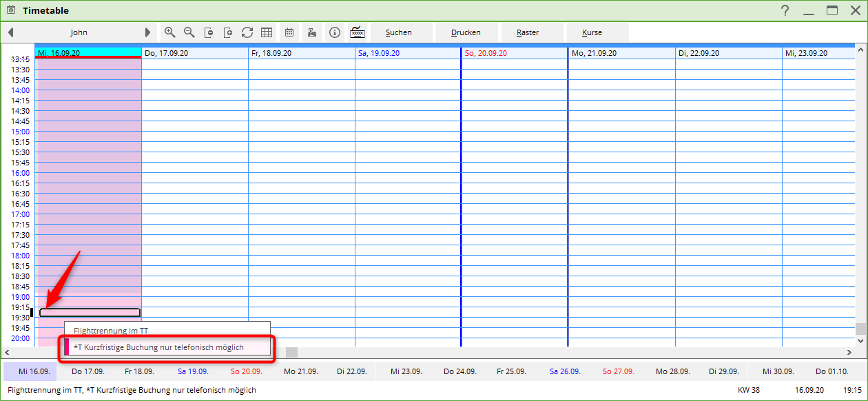The width and height of the screenshot is (868, 401).
Task: Click the cash register icon
Action: click(312, 32)
